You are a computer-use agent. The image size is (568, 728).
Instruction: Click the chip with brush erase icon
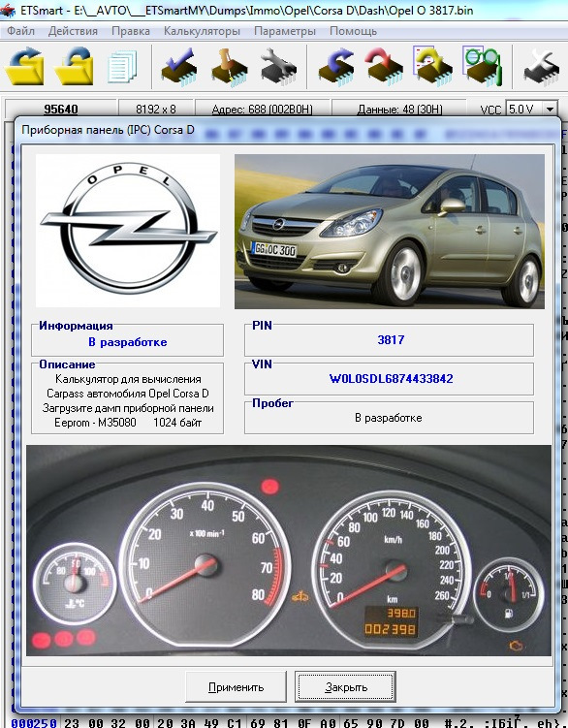point(229,67)
